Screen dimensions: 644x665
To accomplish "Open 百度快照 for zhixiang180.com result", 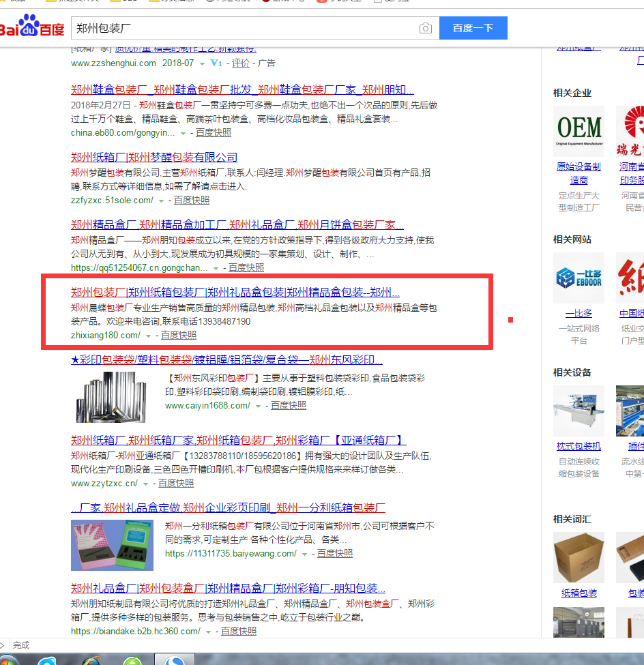I will 179,335.
